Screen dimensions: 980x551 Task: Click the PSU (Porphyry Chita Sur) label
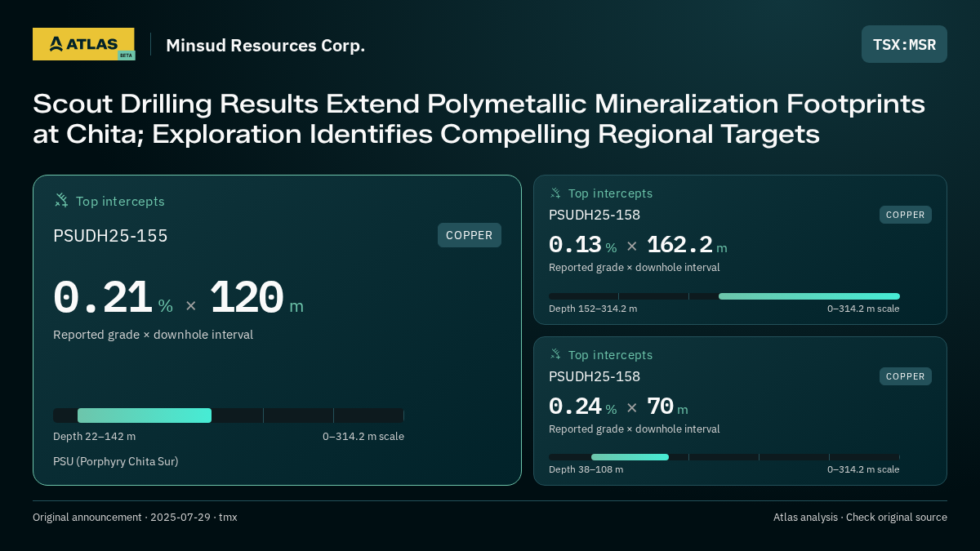tap(116, 461)
